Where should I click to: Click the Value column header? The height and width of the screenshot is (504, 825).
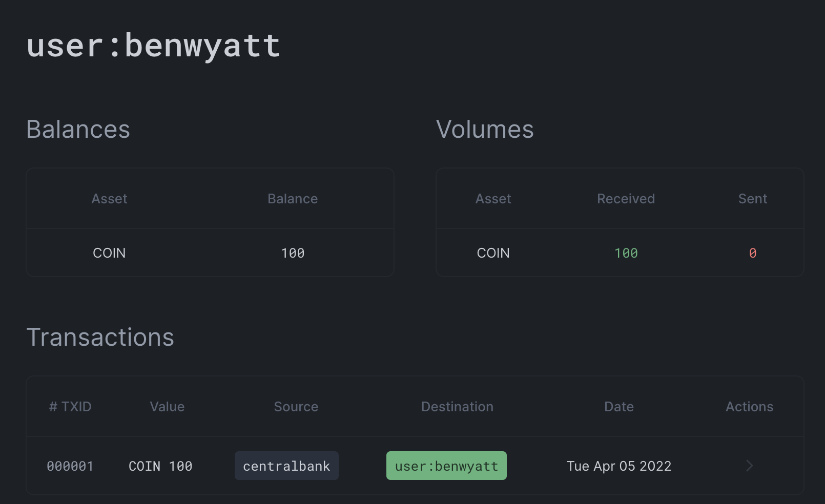[x=167, y=407]
